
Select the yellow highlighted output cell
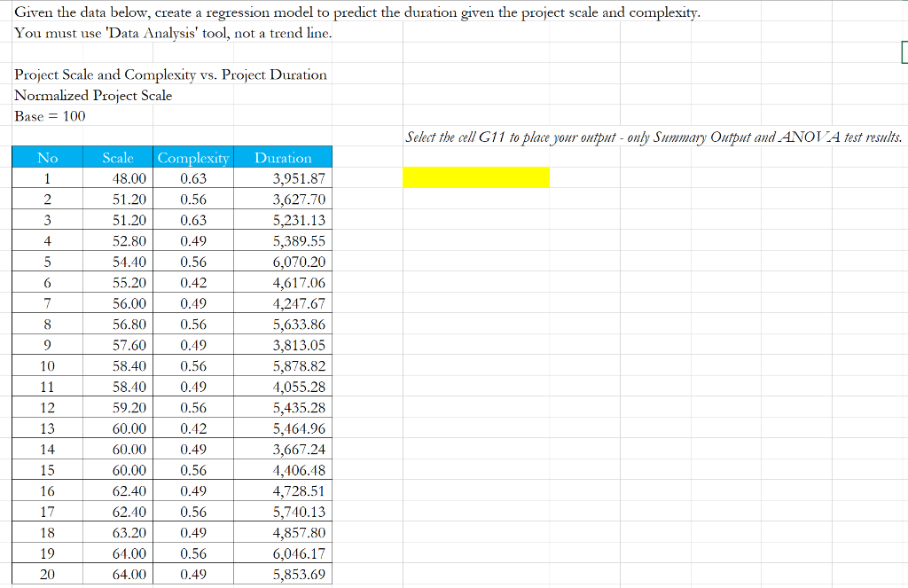coord(476,177)
